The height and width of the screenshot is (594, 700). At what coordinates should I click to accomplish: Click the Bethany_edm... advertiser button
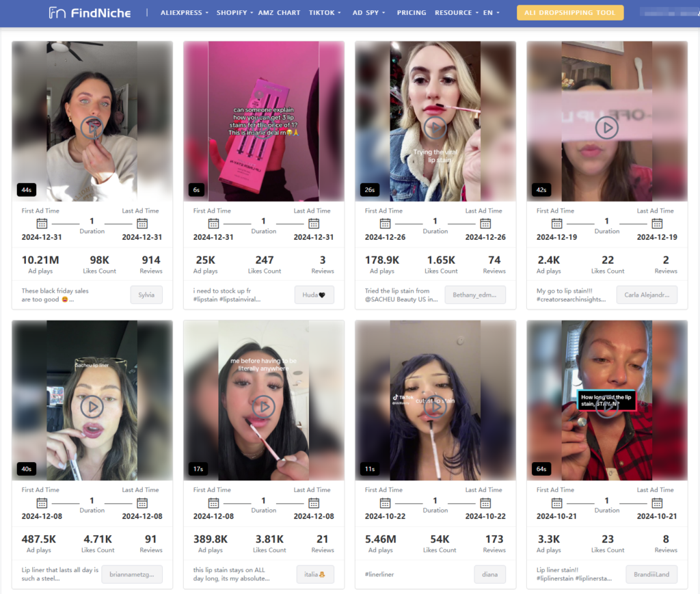tap(475, 295)
